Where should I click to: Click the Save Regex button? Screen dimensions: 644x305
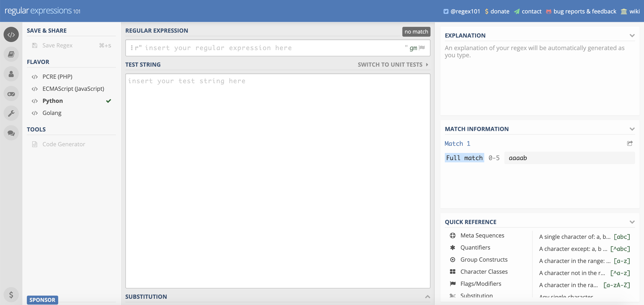point(58,45)
